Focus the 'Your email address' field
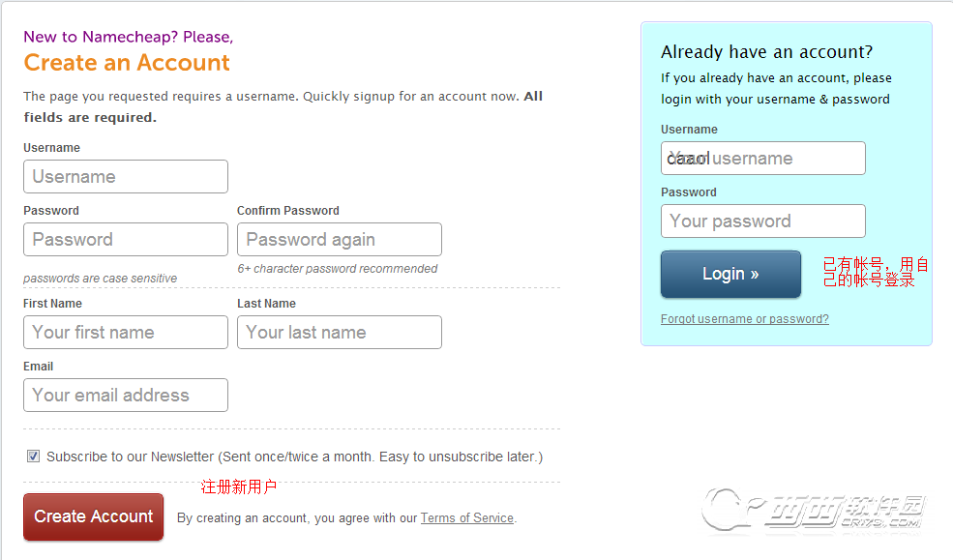953x560 pixels. 126,396
